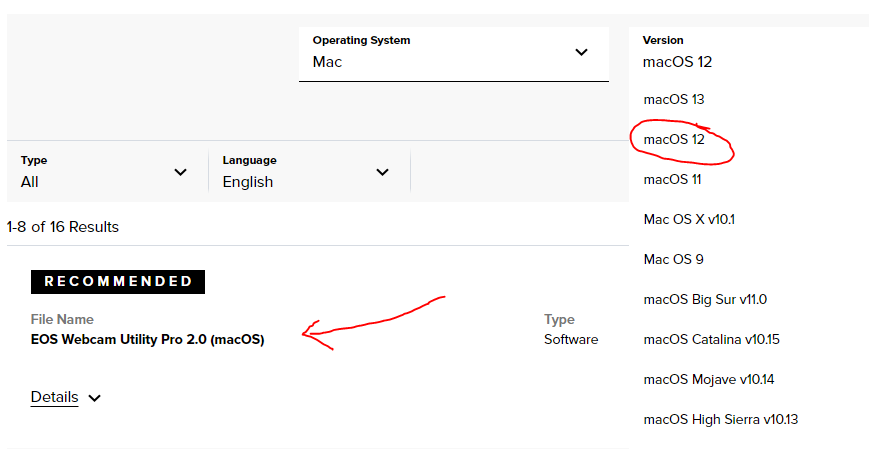Click EOS Webcam Utility Pro 2.0 file name

(147, 339)
